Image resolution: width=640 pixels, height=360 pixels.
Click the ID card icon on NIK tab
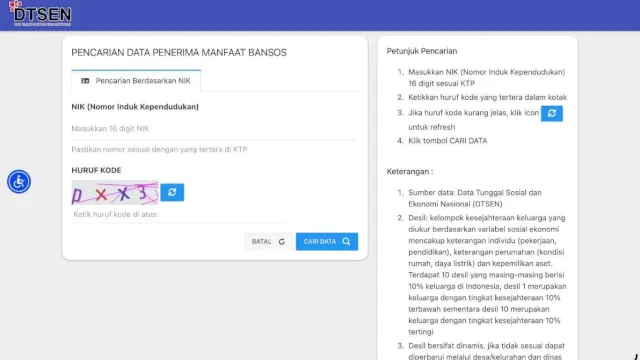85,81
